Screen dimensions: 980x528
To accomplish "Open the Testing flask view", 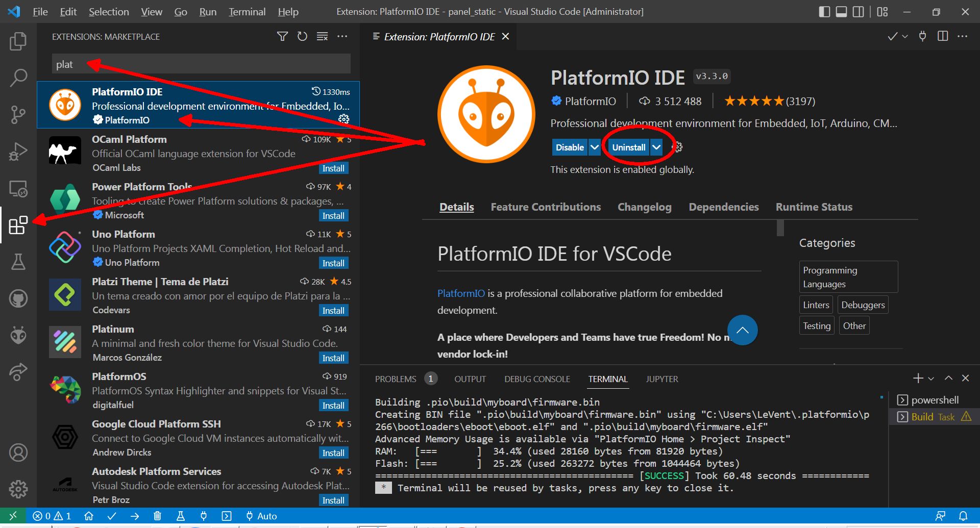I will tap(18, 262).
